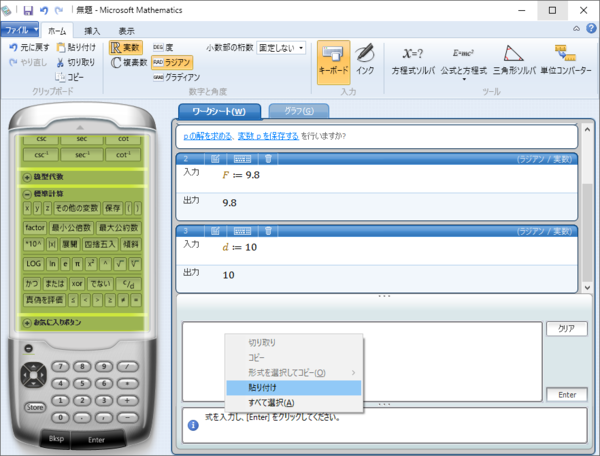Open 形式を選択してコピー submenu arrow
Screen dimensions: 600x456
(x=353, y=373)
